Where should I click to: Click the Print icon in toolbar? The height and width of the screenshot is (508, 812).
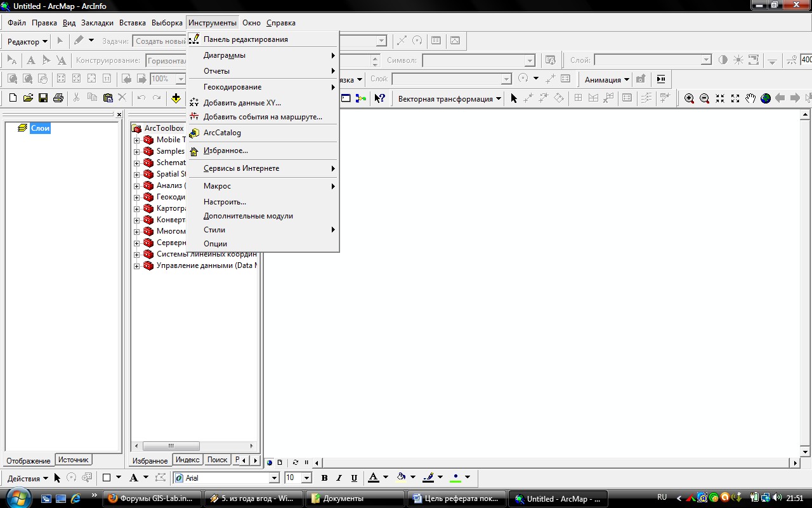(x=58, y=98)
